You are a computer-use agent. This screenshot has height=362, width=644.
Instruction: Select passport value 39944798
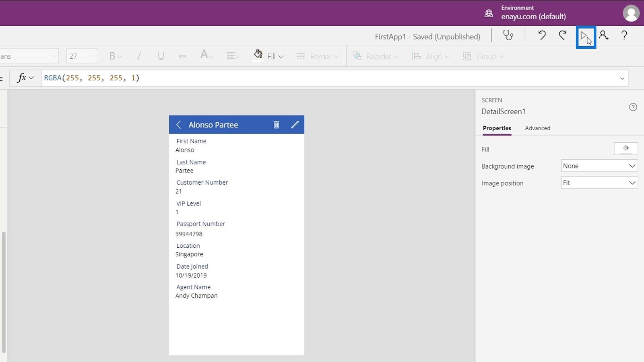point(189,234)
